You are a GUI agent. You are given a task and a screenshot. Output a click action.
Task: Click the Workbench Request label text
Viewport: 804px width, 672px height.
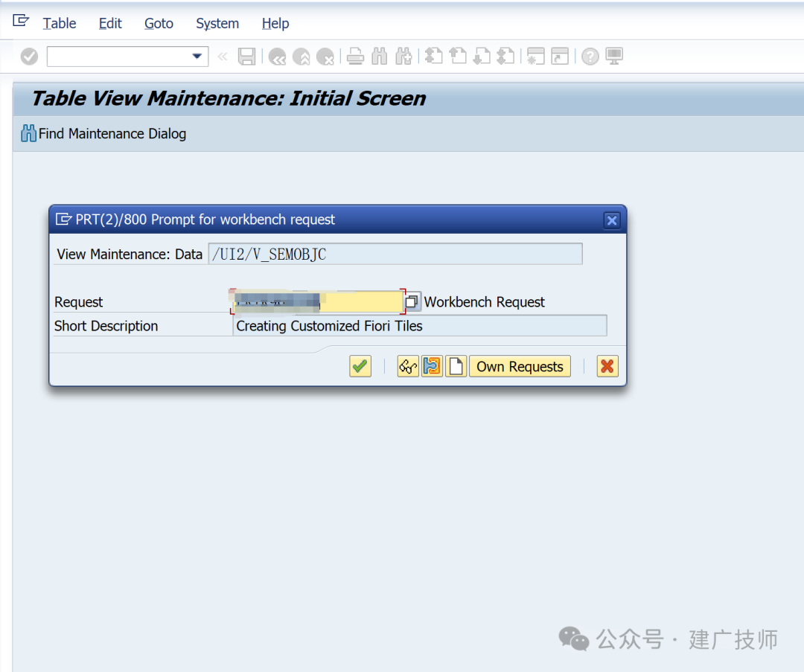click(x=485, y=302)
